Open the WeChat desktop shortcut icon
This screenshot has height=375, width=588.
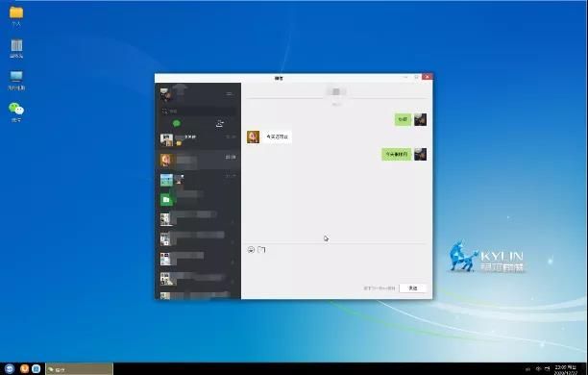click(16, 112)
